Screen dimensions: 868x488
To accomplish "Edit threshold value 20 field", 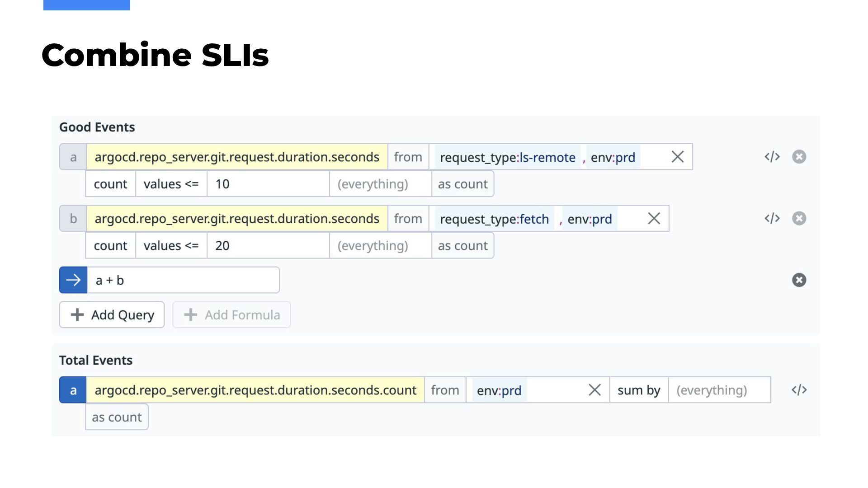I will pos(268,246).
